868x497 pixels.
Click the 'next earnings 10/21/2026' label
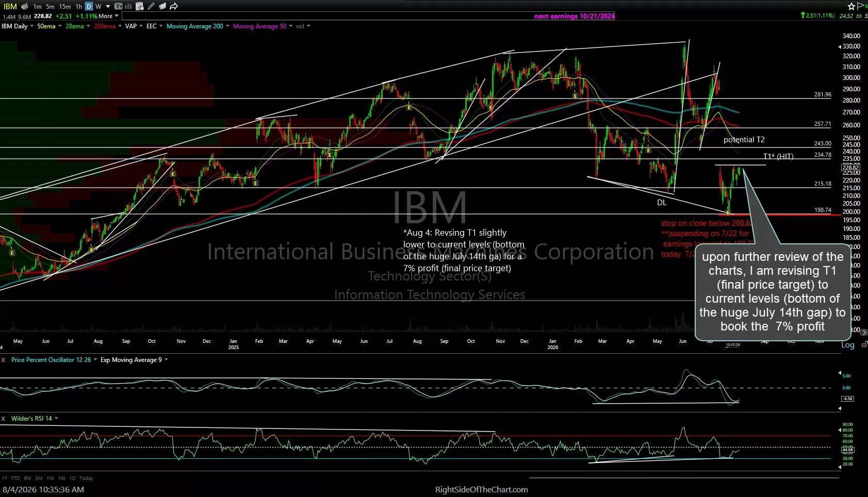coord(574,16)
